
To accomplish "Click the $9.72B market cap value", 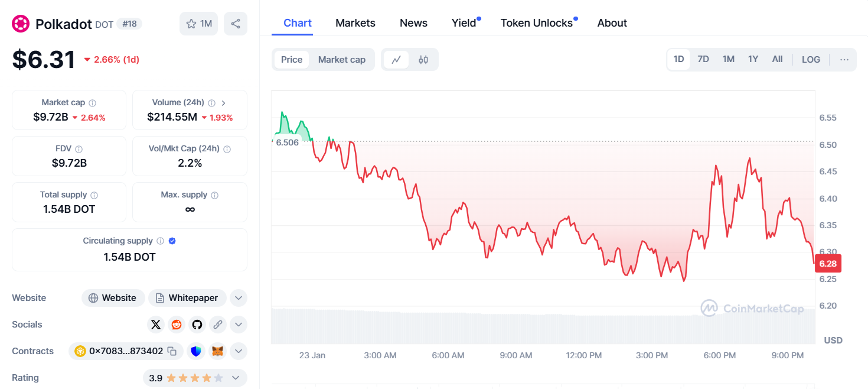I will click(x=51, y=117).
